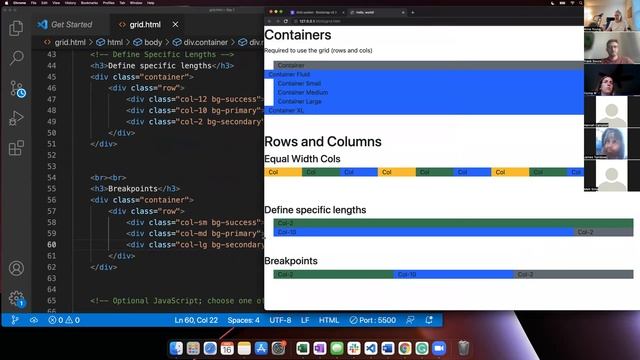Open App Store from the dock

(x=261, y=348)
